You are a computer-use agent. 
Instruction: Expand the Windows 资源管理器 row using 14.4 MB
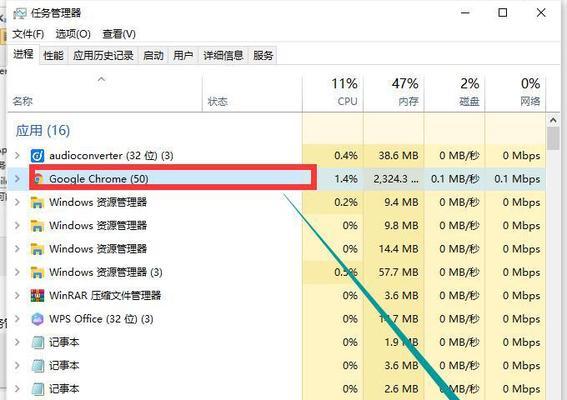17,249
